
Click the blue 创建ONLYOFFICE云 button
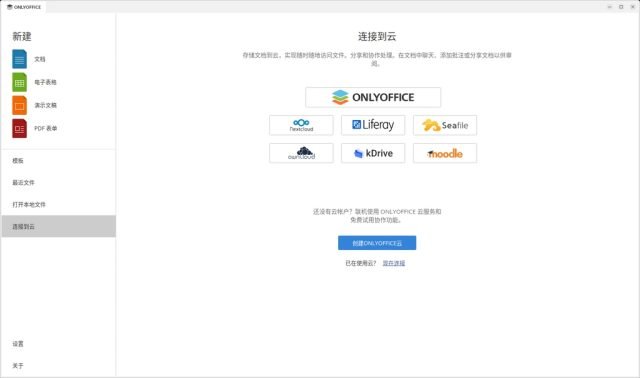point(377,243)
